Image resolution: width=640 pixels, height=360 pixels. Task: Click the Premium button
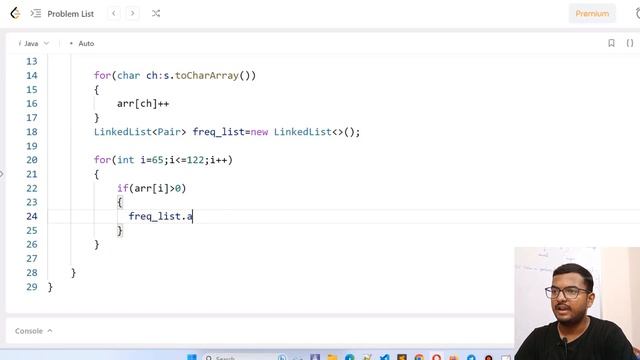click(x=592, y=13)
